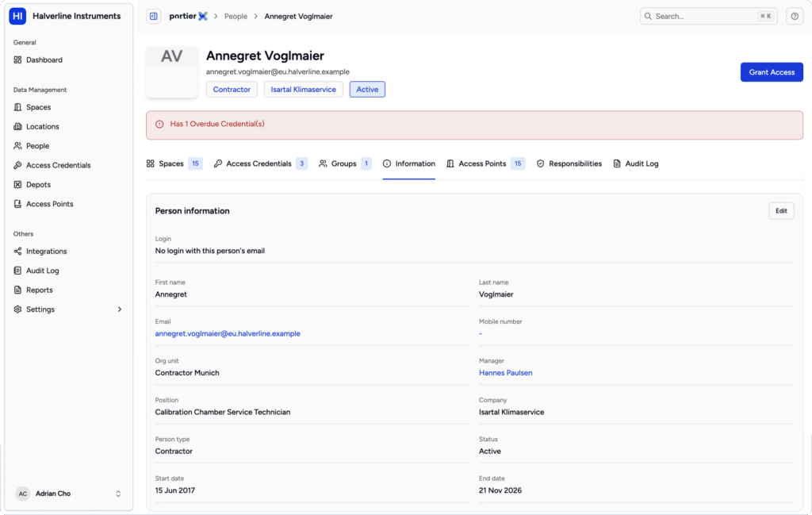This screenshot has width=812, height=515.
Task: Click the Access Credentials count badge 3
Action: point(302,163)
